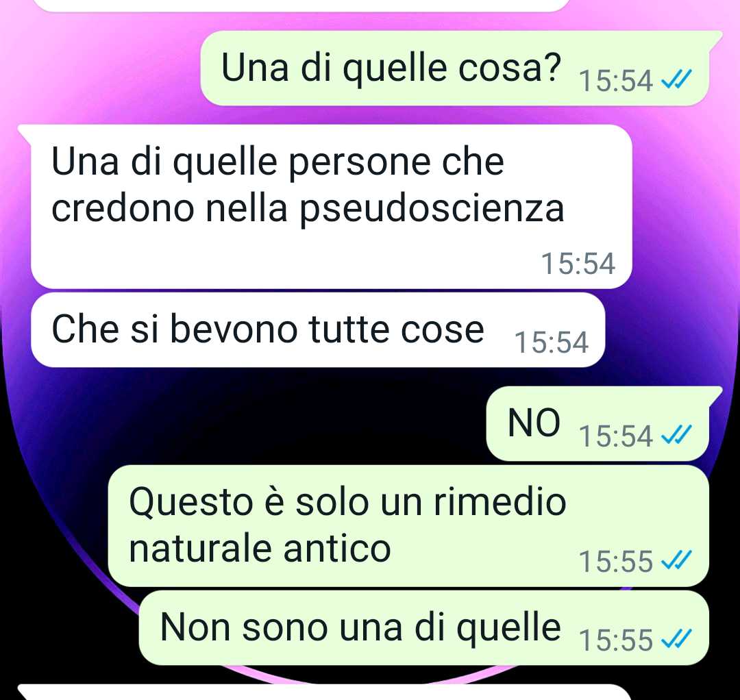Tap the partially visible message bubble at the bottom
The image size is (740, 700).
[325, 692]
